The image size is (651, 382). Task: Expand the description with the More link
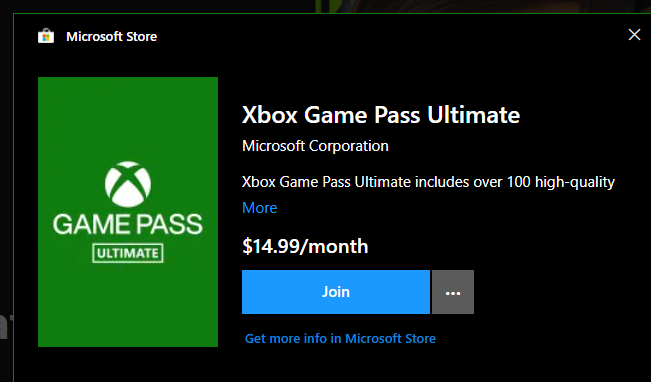click(x=259, y=208)
